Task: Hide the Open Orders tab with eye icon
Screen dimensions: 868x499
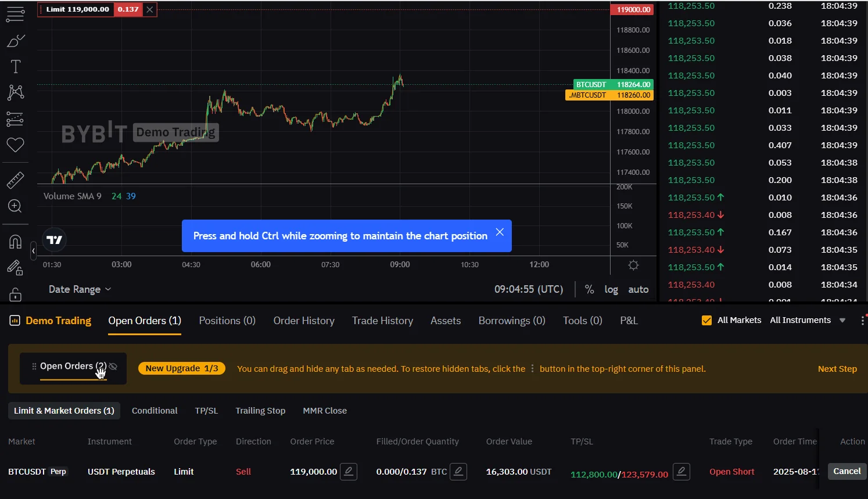Action: point(113,367)
